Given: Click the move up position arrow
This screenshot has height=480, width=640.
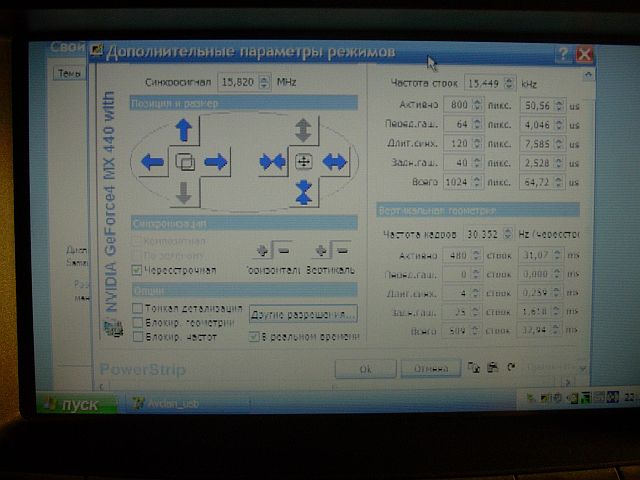Looking at the screenshot, I should [183, 129].
